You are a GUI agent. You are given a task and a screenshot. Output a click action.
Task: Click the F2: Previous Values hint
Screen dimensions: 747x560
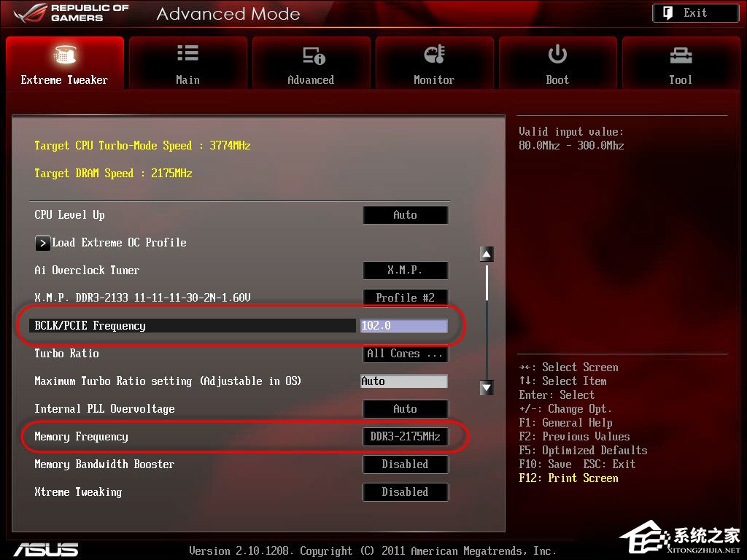pyautogui.click(x=575, y=437)
